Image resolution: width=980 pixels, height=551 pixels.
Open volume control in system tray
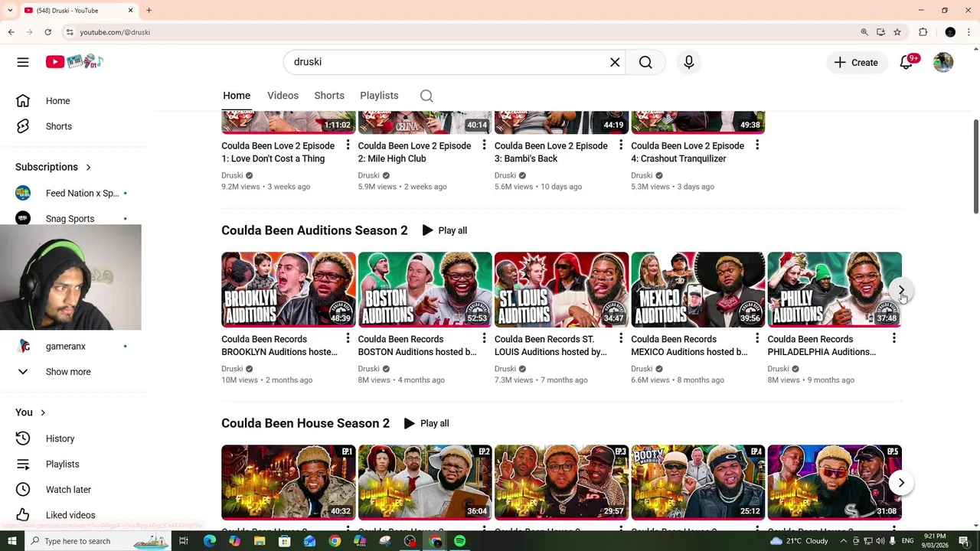click(x=880, y=541)
